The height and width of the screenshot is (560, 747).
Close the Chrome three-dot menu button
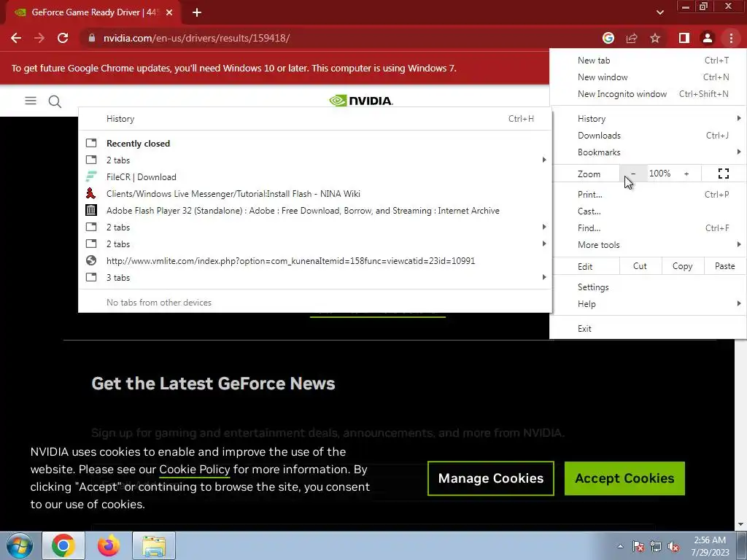click(x=731, y=38)
